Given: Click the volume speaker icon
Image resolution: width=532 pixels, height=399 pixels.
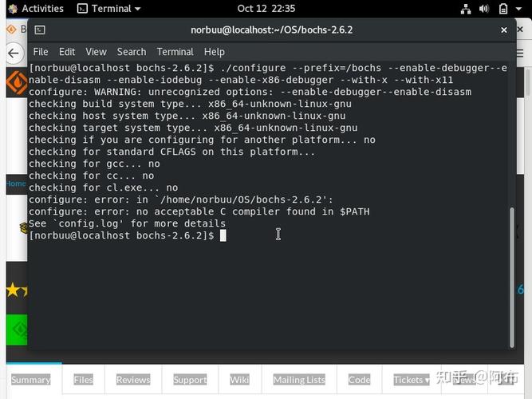Looking at the screenshot, I should (x=484, y=9).
